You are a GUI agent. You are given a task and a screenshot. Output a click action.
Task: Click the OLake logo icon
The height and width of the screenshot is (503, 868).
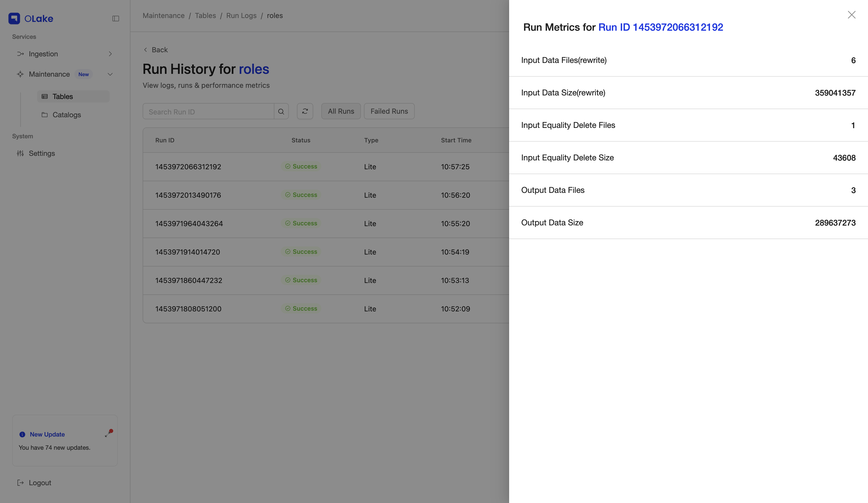tap(14, 18)
